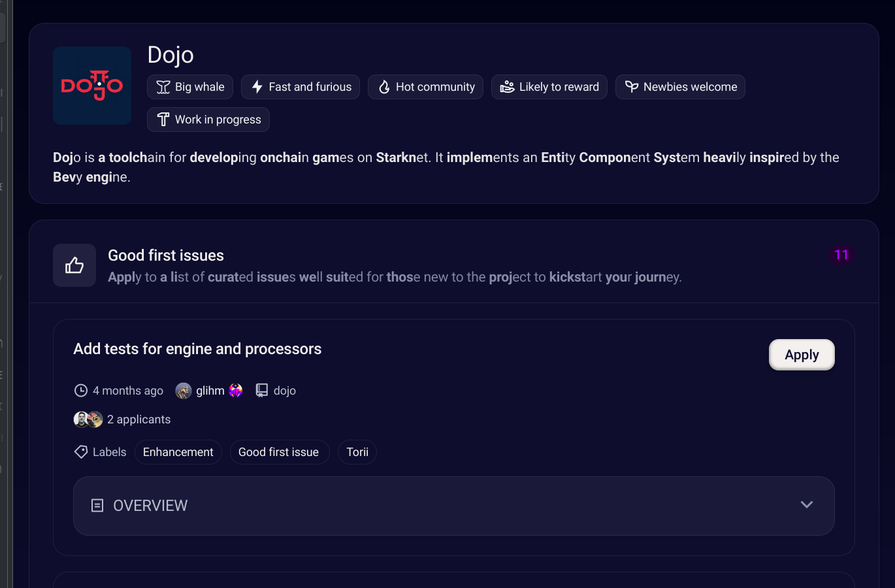Select the Likely to reward badge
The width and height of the screenshot is (895, 588).
click(549, 87)
